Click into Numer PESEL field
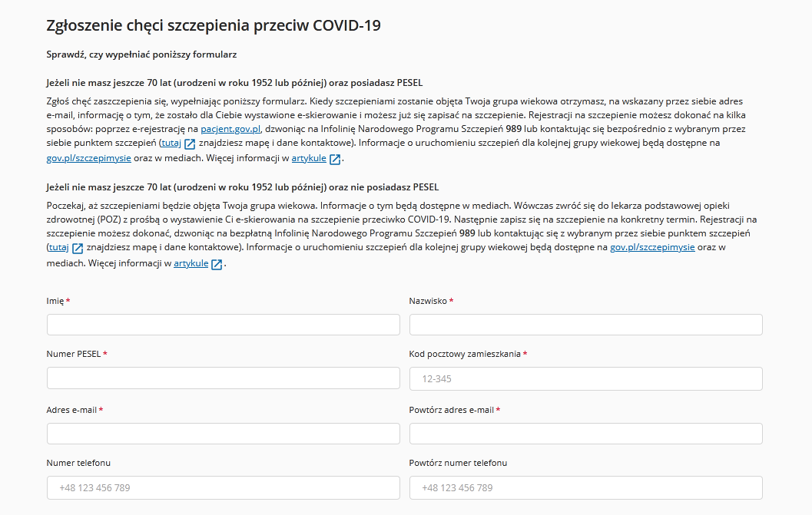The height and width of the screenshot is (515, 812). [x=224, y=378]
